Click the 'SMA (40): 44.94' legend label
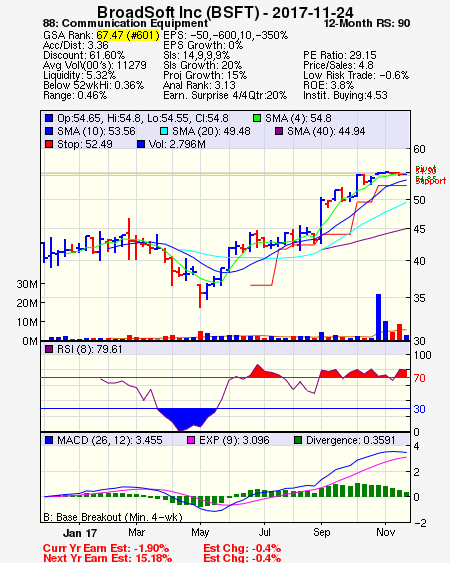Viewport: 450px width, 563px height. click(326, 131)
